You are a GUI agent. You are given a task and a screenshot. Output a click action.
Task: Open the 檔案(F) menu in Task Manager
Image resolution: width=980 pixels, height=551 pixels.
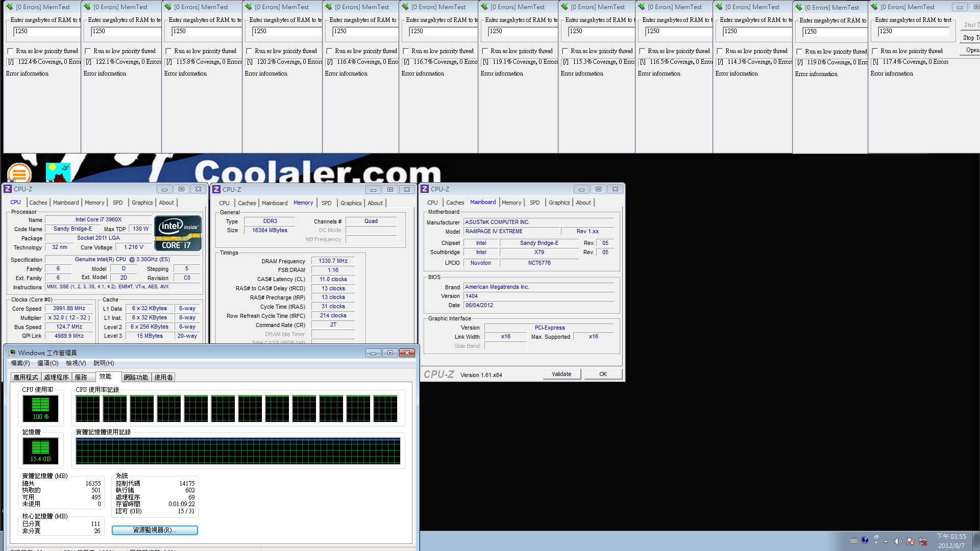point(20,363)
